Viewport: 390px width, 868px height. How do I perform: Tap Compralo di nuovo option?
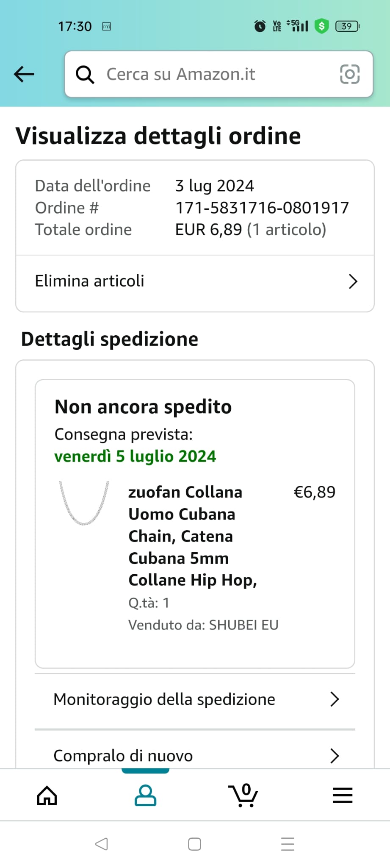coord(123,756)
